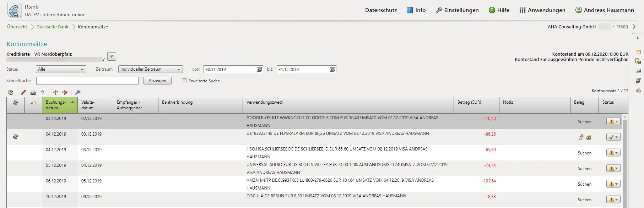Image resolution: width=644 pixels, height=208 pixels.
Task: Sort by the Betrag (EUR) column header
Action: 476,105
